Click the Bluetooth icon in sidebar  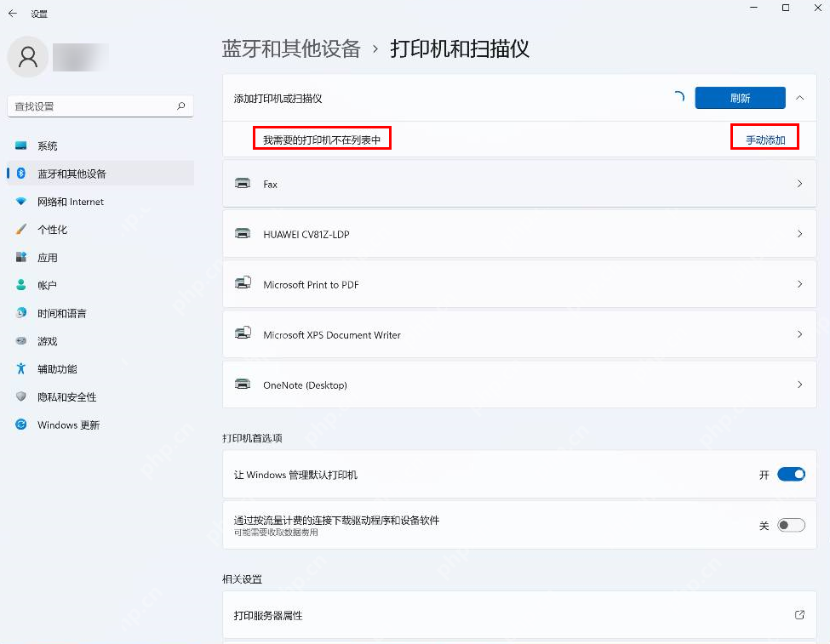21,173
